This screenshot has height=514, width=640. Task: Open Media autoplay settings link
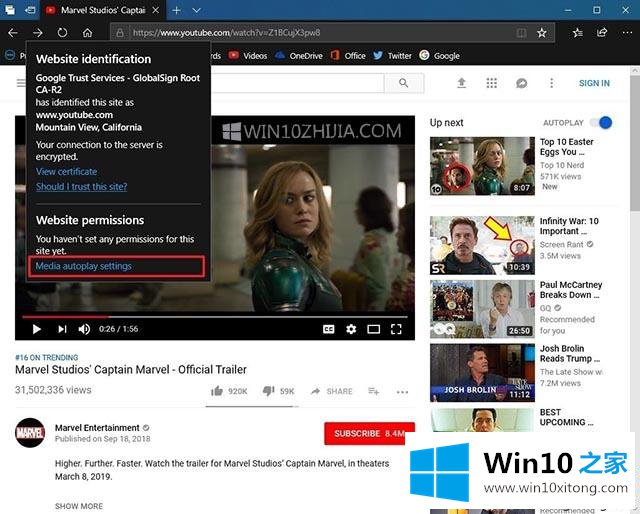click(84, 266)
